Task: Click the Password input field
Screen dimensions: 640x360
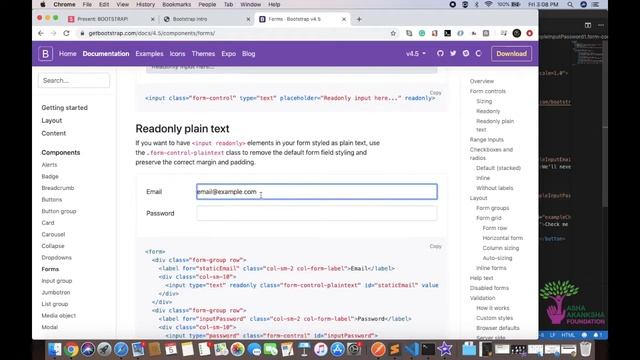Action: click(317, 213)
